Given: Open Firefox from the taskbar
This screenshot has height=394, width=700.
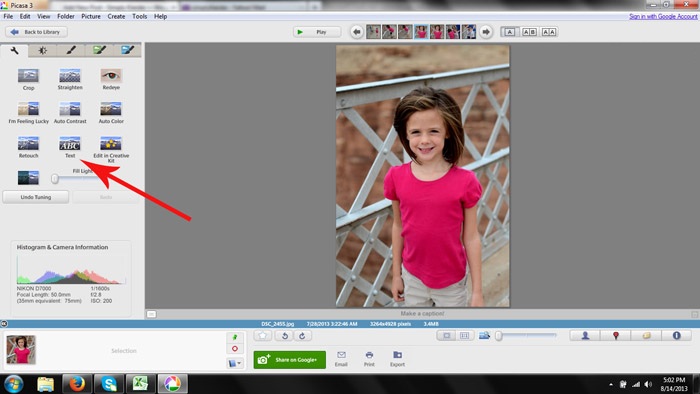Looking at the screenshot, I should [x=77, y=384].
